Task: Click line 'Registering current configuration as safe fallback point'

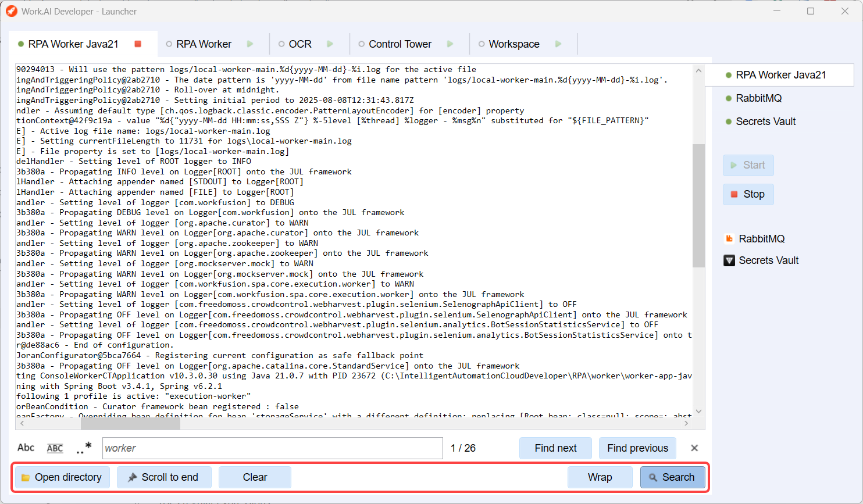Action: (220, 356)
